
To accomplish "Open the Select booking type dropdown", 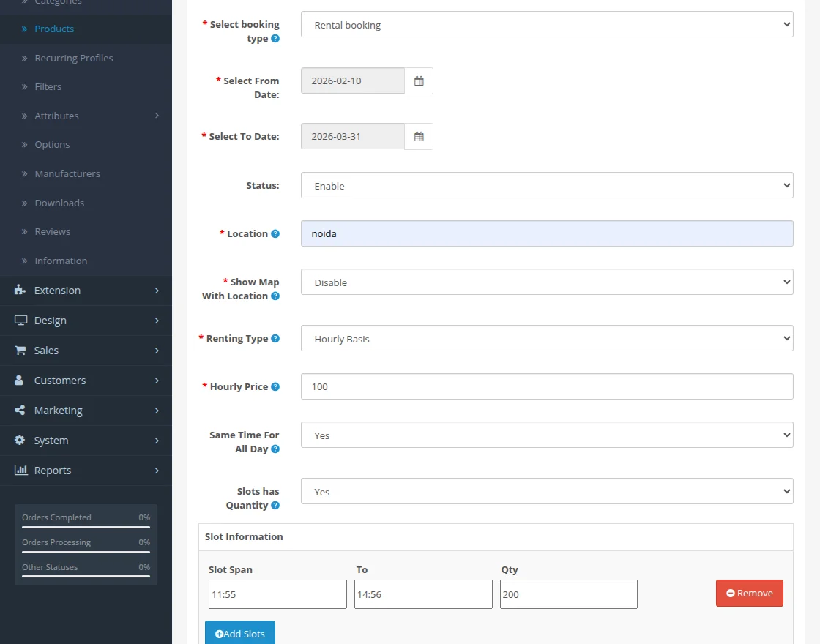I will 546,25.
